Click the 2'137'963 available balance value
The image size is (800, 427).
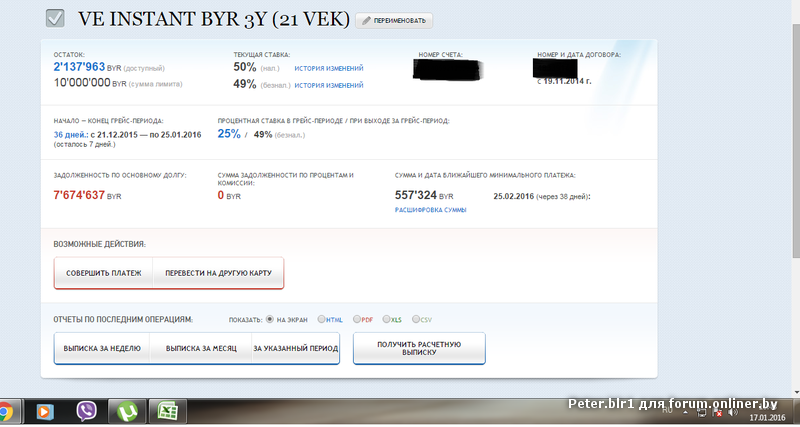click(79, 67)
